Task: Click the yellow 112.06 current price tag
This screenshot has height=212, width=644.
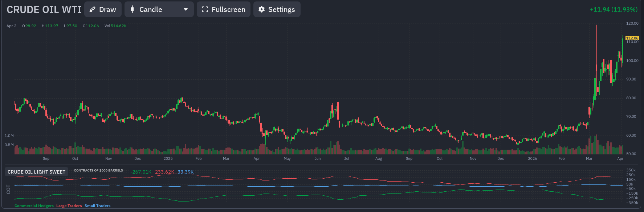Action: [632, 38]
